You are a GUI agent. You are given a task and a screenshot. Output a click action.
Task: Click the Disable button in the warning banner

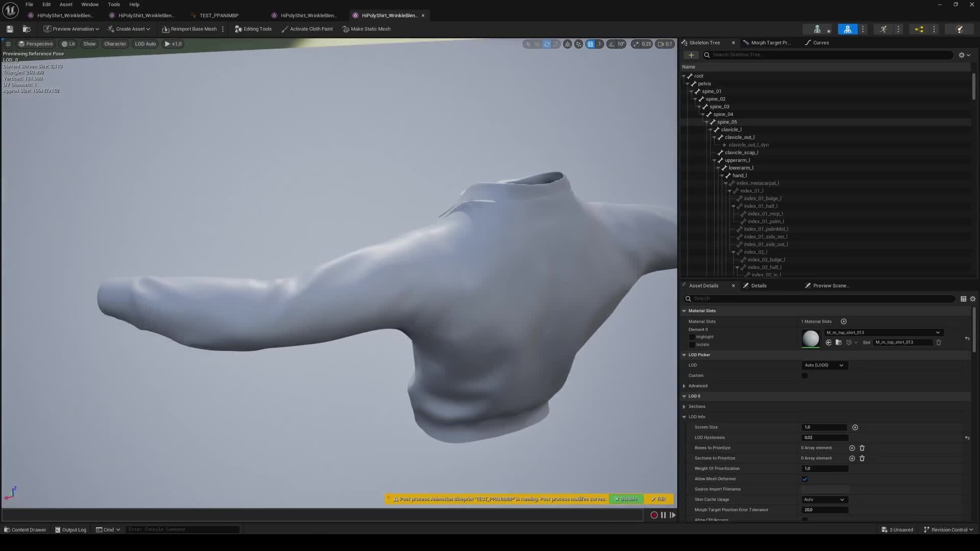pyautogui.click(x=626, y=499)
